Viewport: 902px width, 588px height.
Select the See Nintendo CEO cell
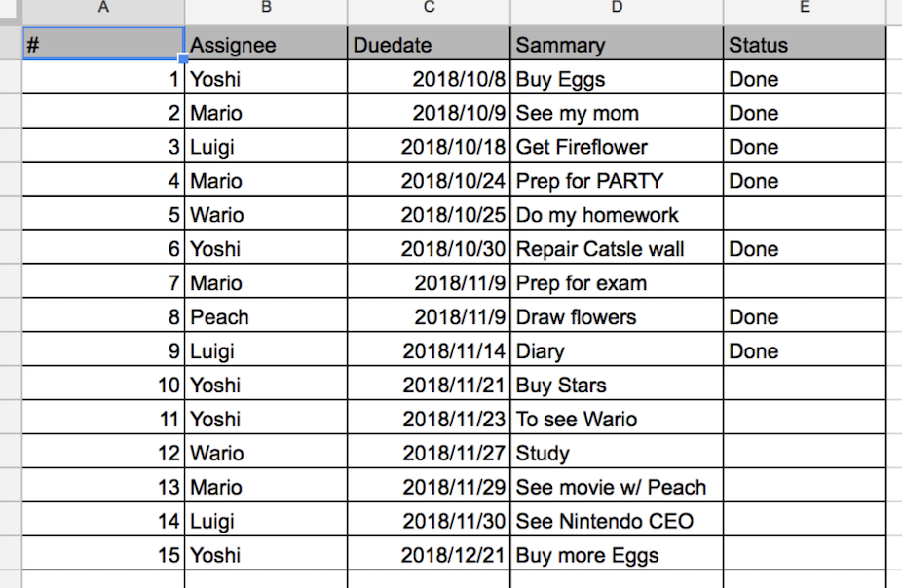click(x=617, y=519)
